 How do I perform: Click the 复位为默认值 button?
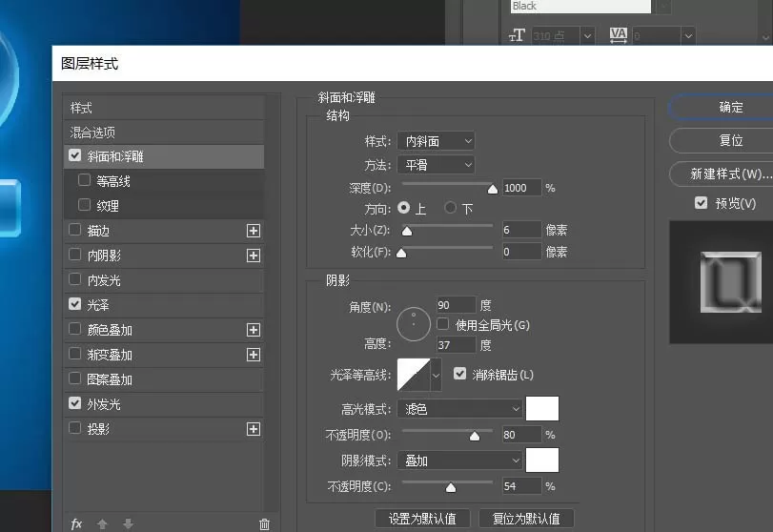(x=526, y=519)
